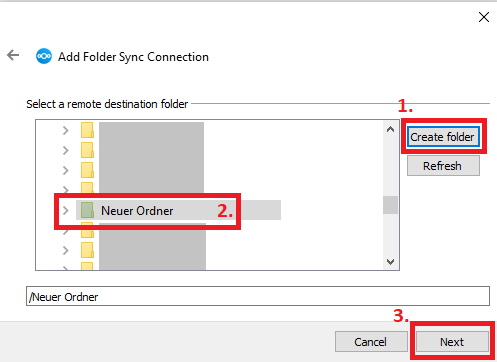Expand the first folder in the tree
Screen dimensions: 497x362
(66, 130)
